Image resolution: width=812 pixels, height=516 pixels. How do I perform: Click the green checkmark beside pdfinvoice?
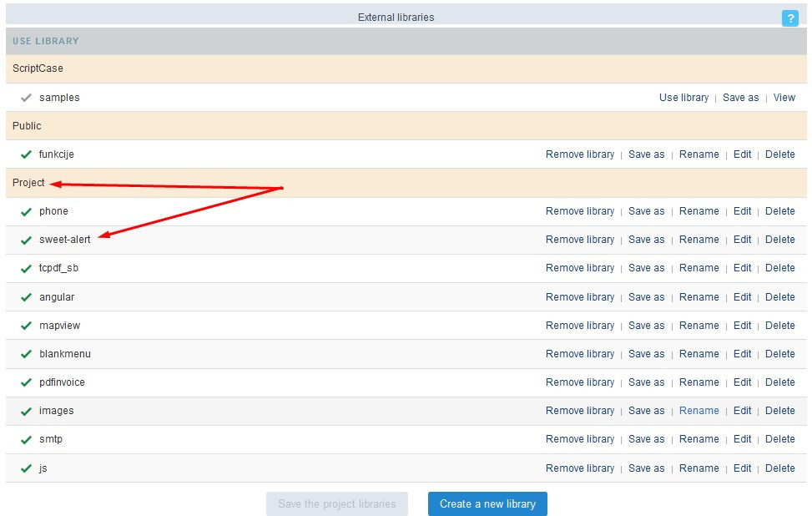click(26, 382)
